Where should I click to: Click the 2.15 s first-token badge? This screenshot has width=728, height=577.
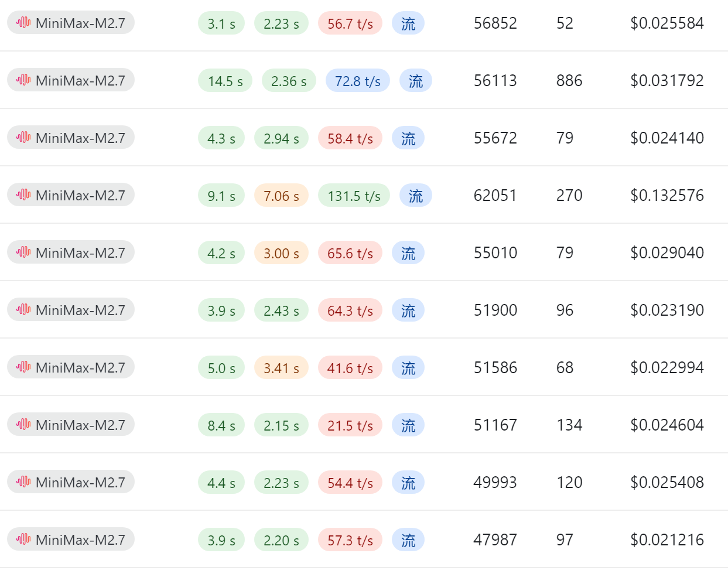pos(281,425)
